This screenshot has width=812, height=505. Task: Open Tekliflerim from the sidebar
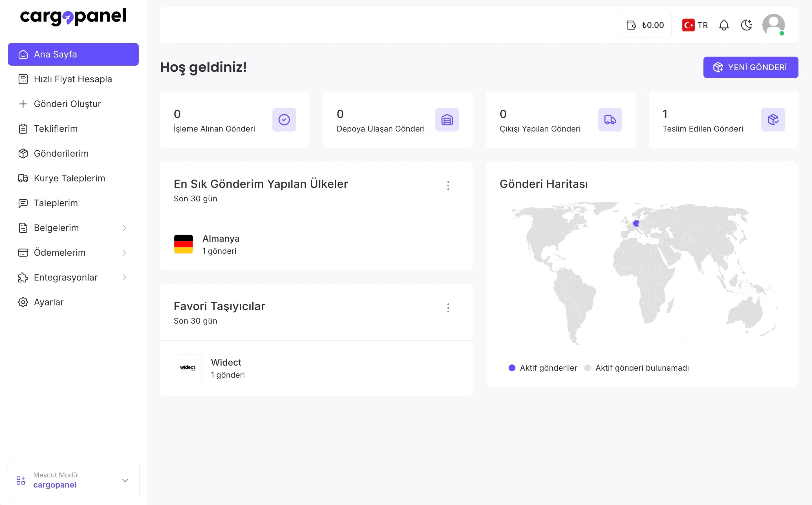tap(56, 129)
